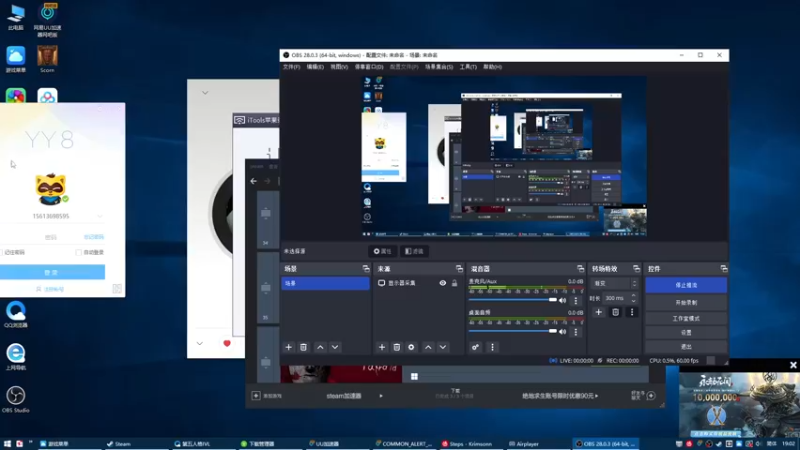800x450 pixels.
Task: Toggle visibility eye of display capture source
Action: tap(442, 283)
